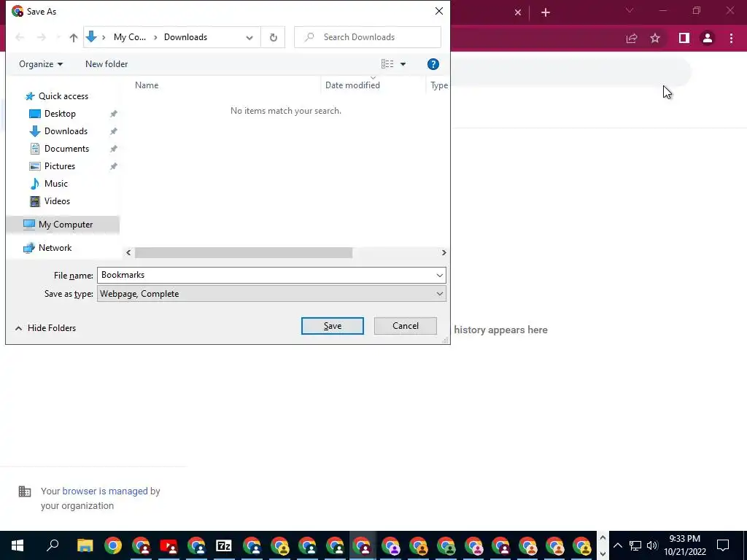Screen dimensions: 747x560
Task: Refresh the Downloads folder view
Action: [273, 37]
